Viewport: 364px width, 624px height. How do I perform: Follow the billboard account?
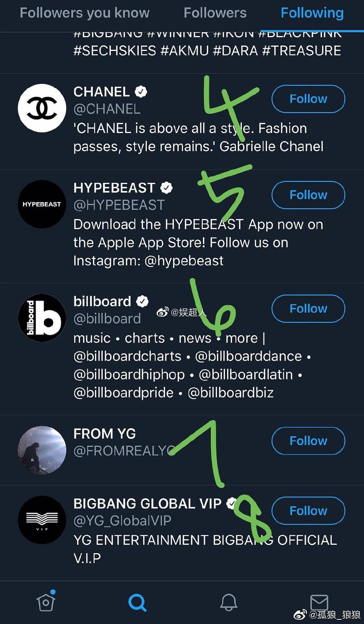(x=308, y=309)
